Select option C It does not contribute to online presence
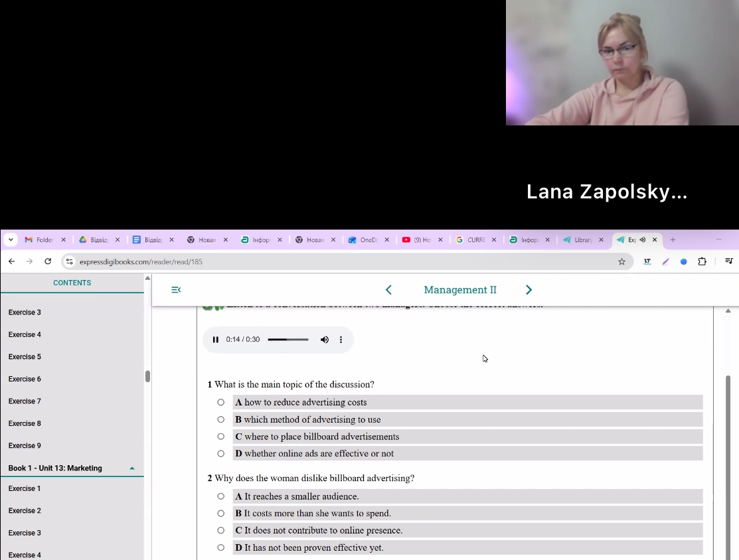 221,530
